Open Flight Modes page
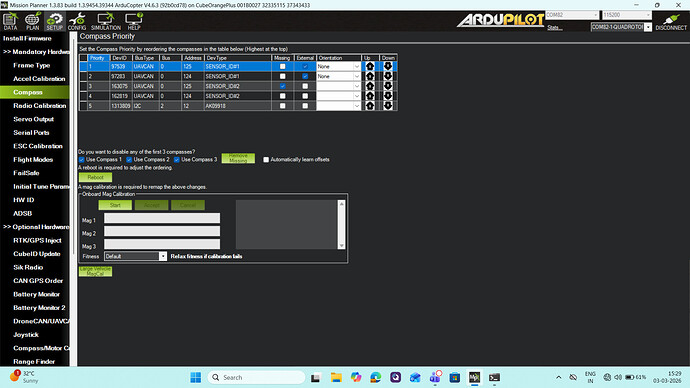 click(x=33, y=160)
